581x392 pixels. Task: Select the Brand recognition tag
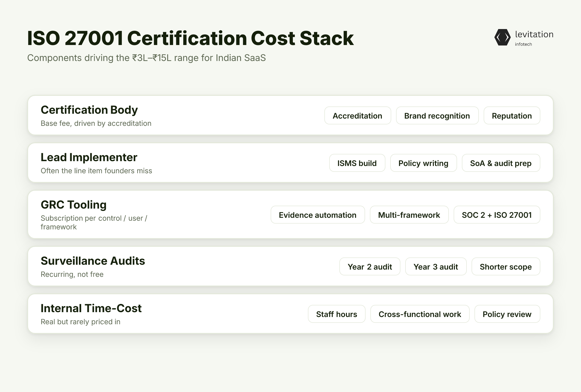point(437,115)
